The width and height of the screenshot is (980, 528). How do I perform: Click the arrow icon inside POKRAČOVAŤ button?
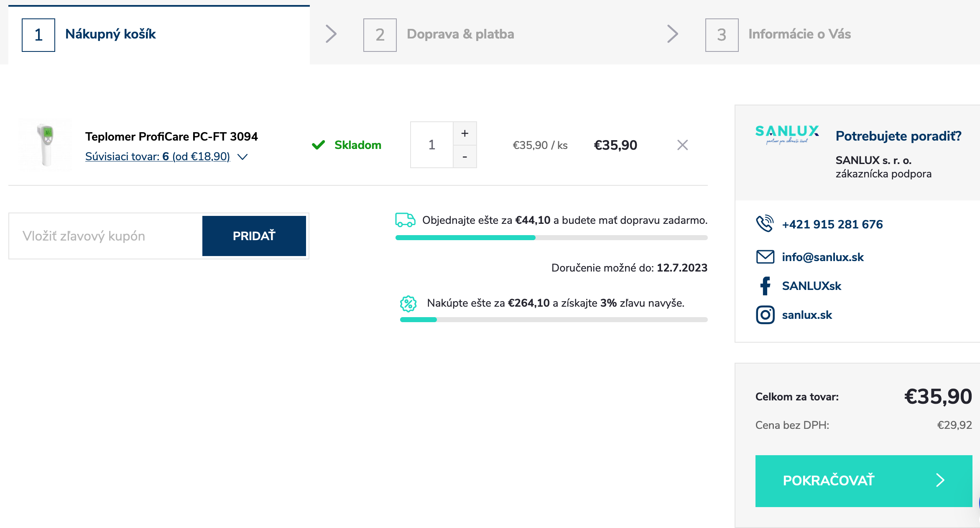940,480
